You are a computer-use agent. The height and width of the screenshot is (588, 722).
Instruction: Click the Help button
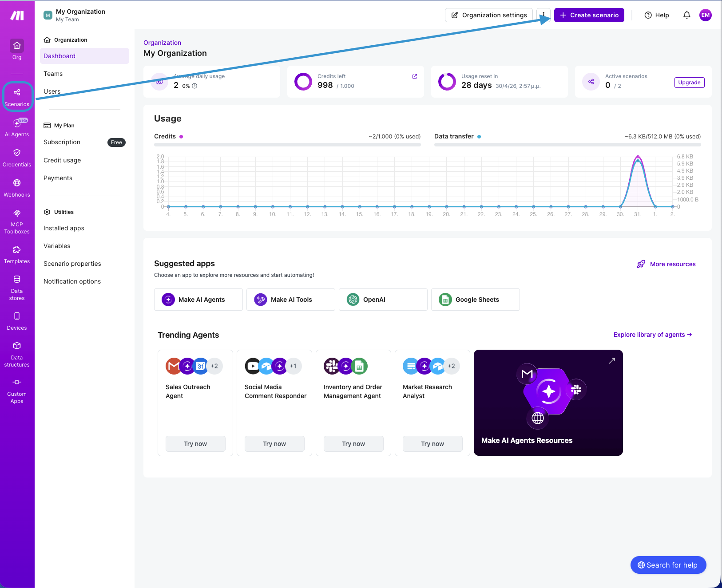(656, 15)
